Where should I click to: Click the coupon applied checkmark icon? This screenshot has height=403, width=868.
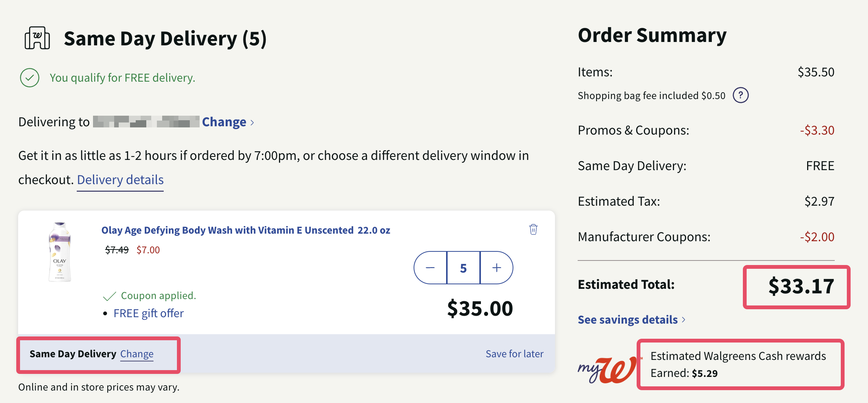(x=110, y=295)
